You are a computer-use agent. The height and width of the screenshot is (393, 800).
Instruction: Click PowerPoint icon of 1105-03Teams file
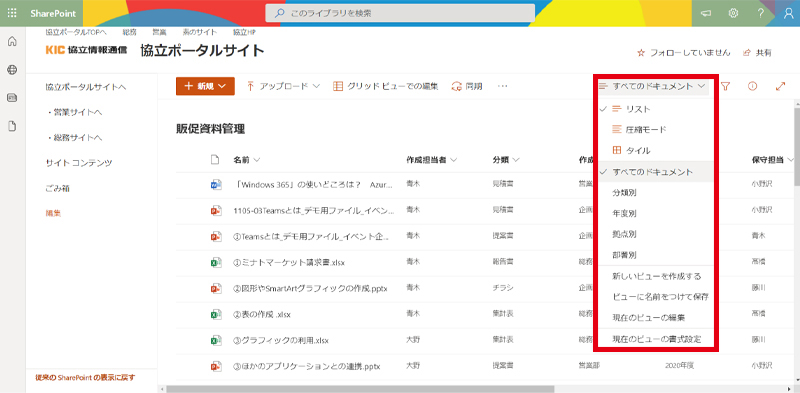click(216, 210)
